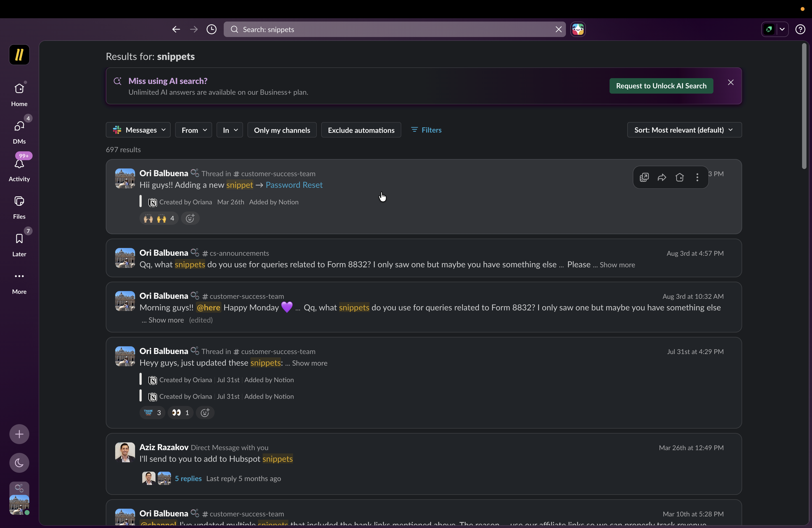
Task: Open Ori Balbuena's avatar on the cs-announcements result
Action: pos(125,258)
